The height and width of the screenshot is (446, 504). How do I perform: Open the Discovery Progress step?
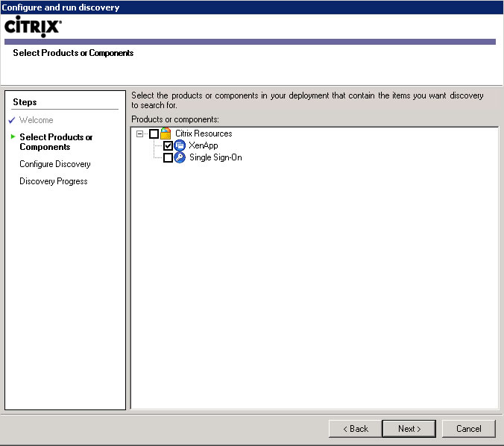coord(54,181)
